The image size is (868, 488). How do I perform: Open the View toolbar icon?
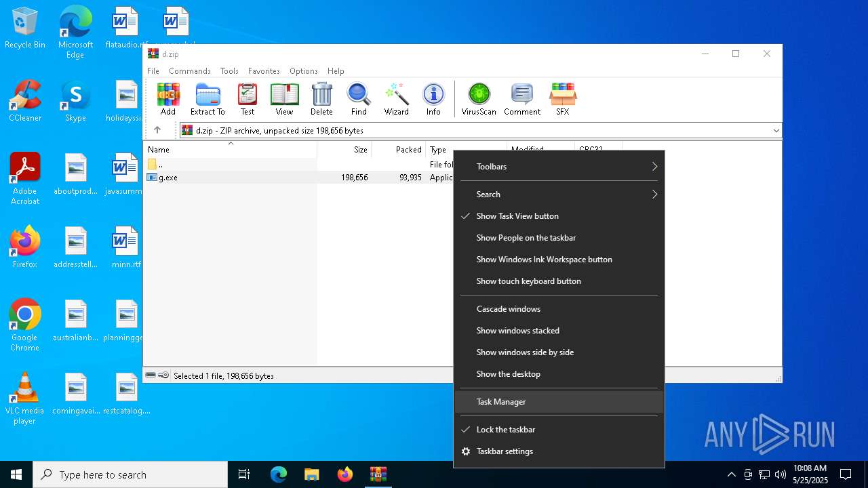pyautogui.click(x=284, y=100)
